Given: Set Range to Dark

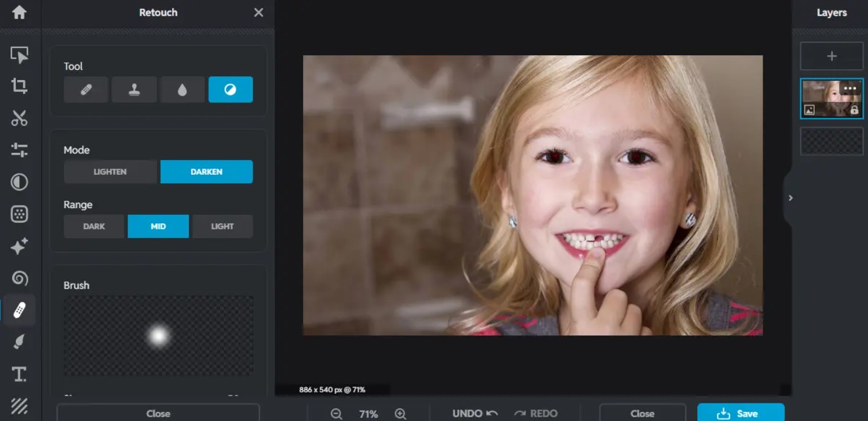Looking at the screenshot, I should (94, 226).
